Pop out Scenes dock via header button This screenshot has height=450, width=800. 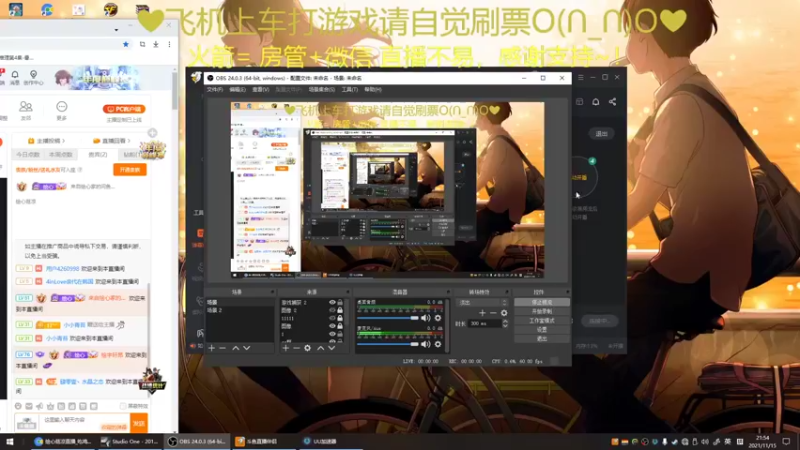point(272,292)
